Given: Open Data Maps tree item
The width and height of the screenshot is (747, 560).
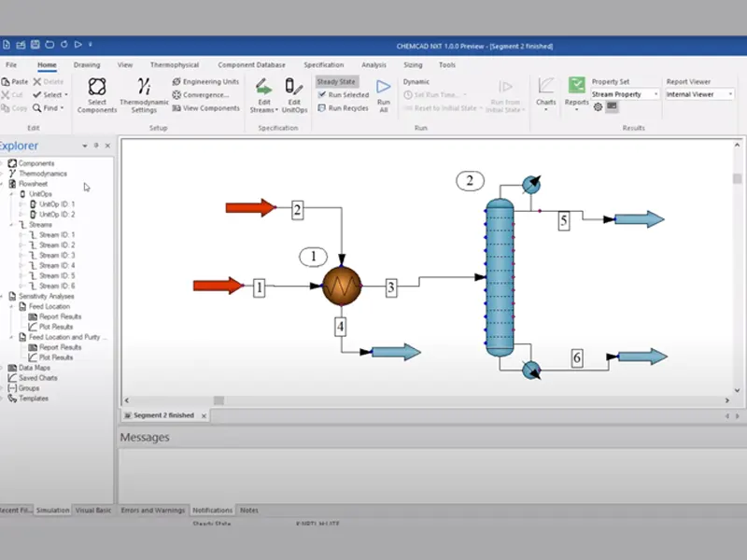Looking at the screenshot, I should (x=29, y=368).
